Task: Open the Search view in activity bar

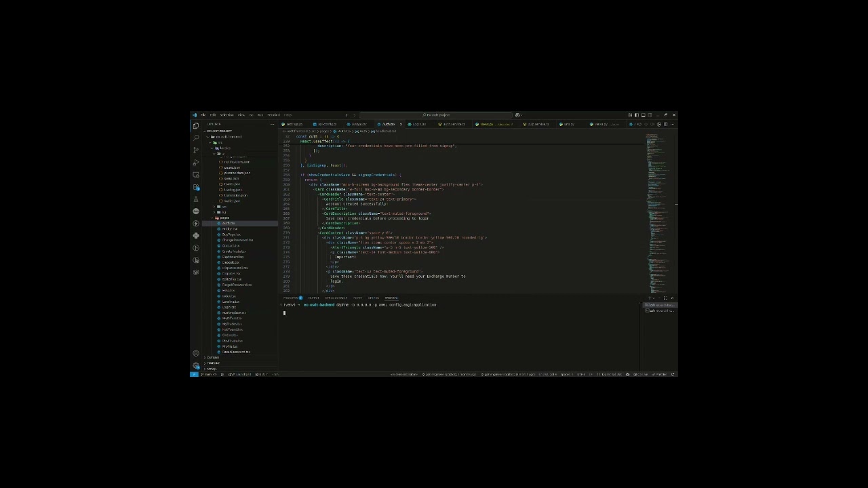Action: (x=195, y=138)
